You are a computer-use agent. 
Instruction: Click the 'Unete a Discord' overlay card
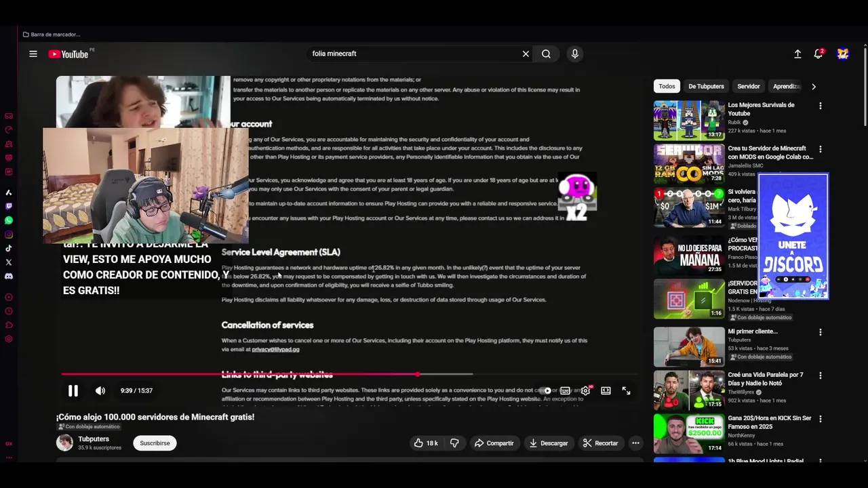pos(793,236)
